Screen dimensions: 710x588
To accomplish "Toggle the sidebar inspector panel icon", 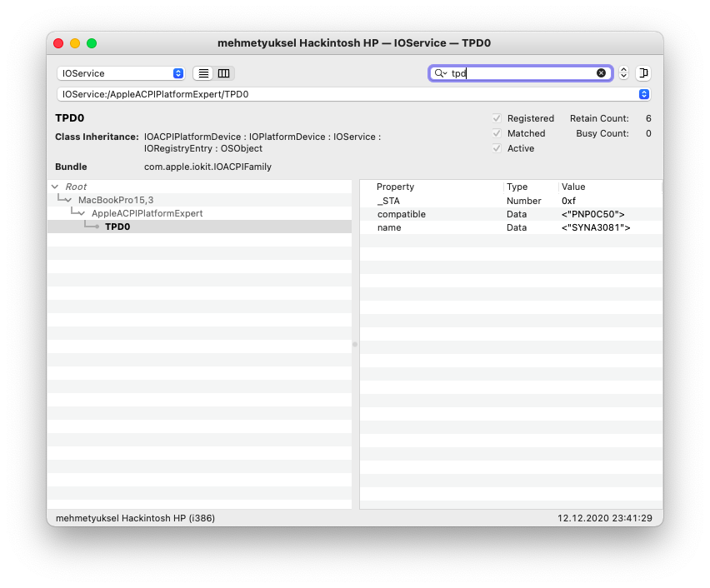I will [642, 73].
